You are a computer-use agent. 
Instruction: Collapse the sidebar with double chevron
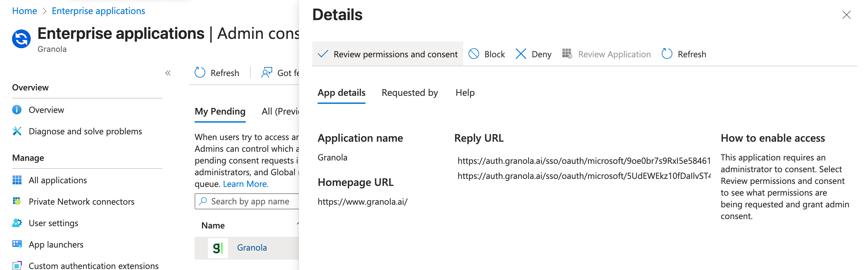pyautogui.click(x=168, y=73)
